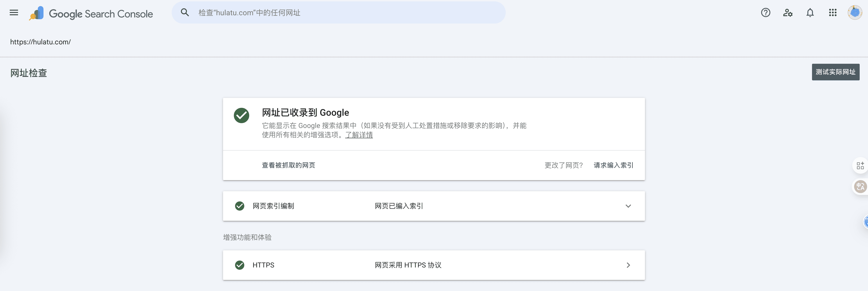The width and height of the screenshot is (868, 291).
Task: Click the 测试实际网址 button
Action: [x=835, y=72]
